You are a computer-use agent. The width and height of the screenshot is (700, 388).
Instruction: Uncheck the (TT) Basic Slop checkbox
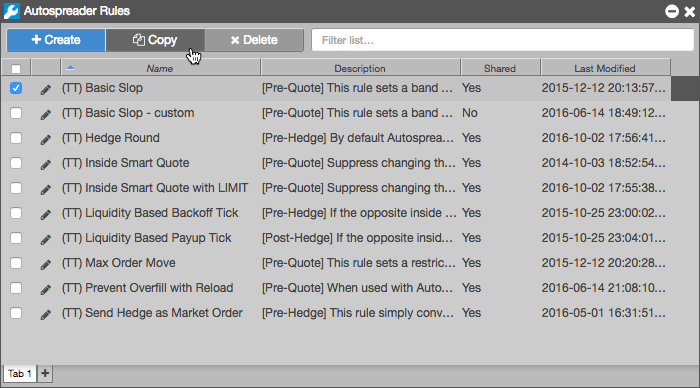(x=16, y=88)
